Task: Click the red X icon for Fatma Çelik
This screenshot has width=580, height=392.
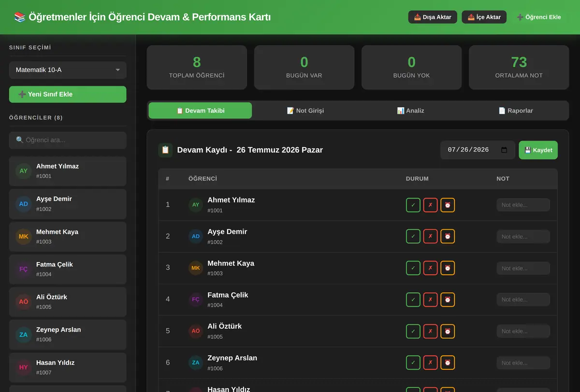Action: point(431,300)
